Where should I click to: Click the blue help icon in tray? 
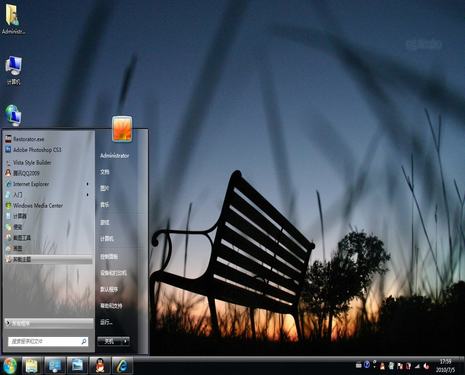[367, 365]
